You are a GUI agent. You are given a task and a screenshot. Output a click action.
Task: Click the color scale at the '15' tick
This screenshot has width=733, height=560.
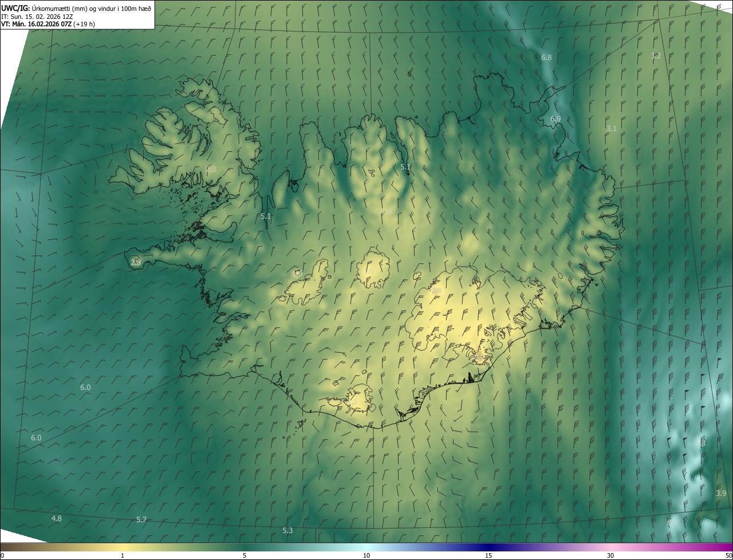point(488,555)
